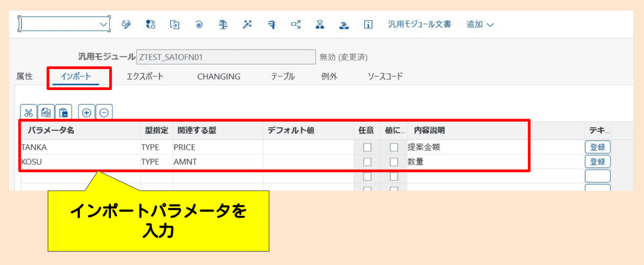Check the 任意 checkbox for TANKA
Screen dimensions: 644x265
pyautogui.click(x=367, y=147)
